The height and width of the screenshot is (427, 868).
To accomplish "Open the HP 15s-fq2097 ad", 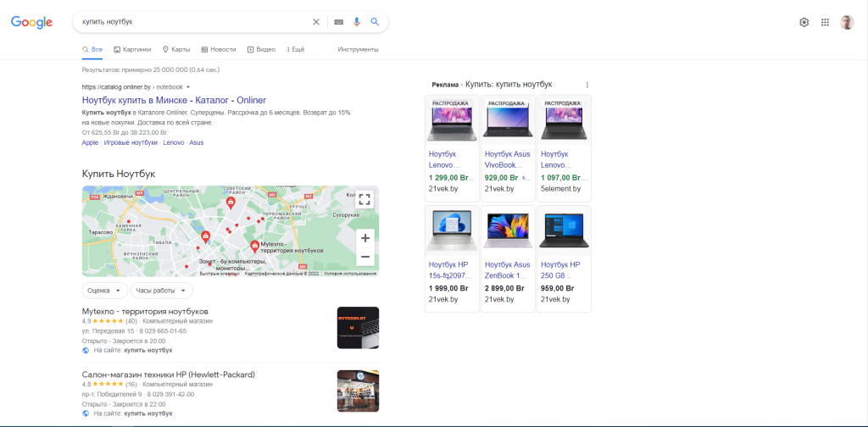I will tap(452, 259).
